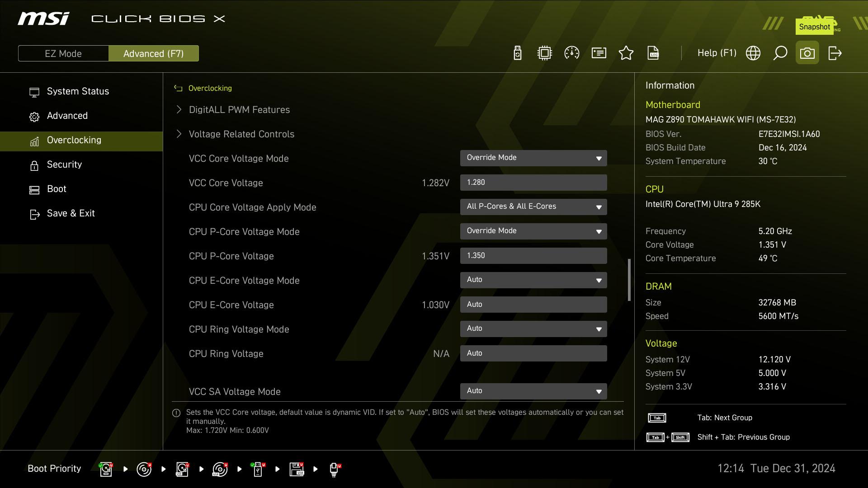Screen dimensions: 868x488
Task: Click the CPU chip icon in toolbar
Action: pos(545,53)
